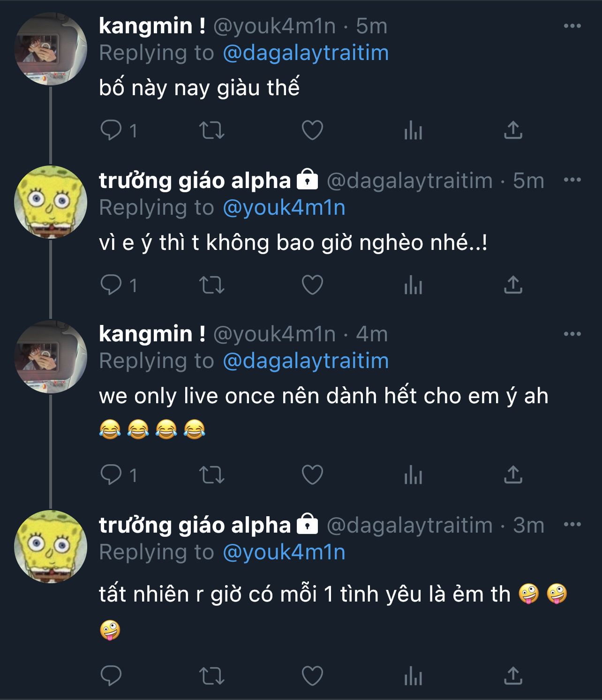The height and width of the screenshot is (700, 602).
Task: Open kangmin's profile picture on the first tweet
Action: click(51, 49)
